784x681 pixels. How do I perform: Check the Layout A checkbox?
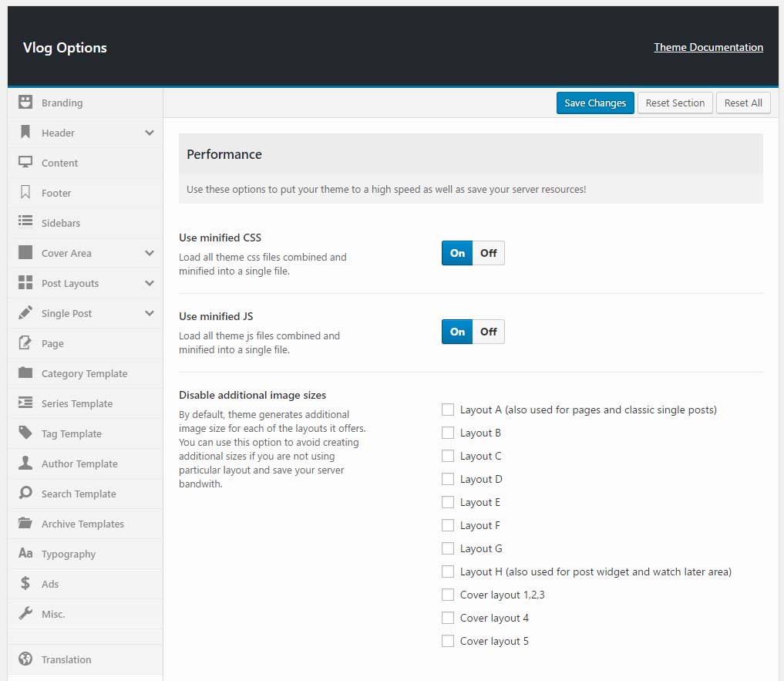point(447,410)
